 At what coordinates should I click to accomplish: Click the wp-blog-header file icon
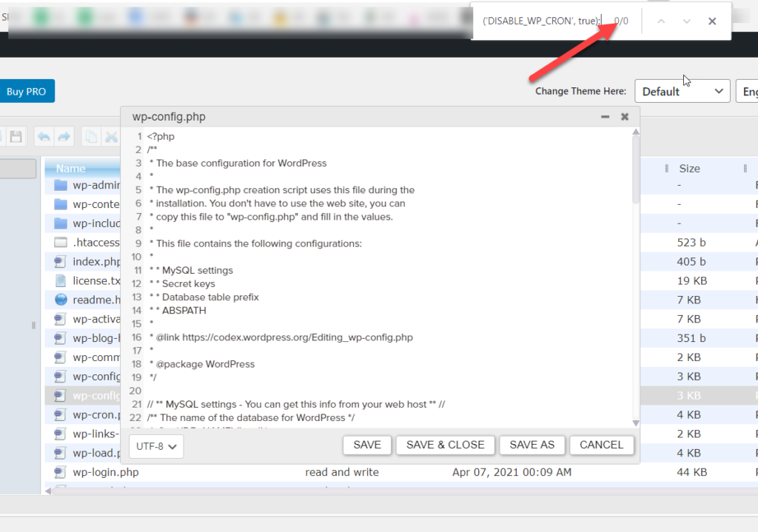coord(61,337)
